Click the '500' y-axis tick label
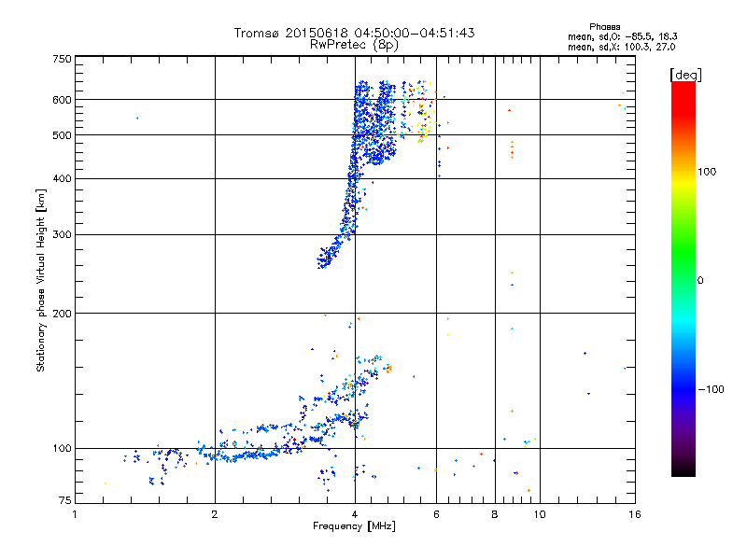 [x=62, y=135]
